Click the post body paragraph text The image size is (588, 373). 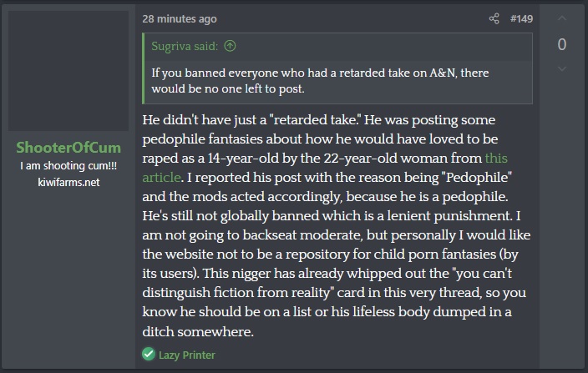[x=334, y=225]
